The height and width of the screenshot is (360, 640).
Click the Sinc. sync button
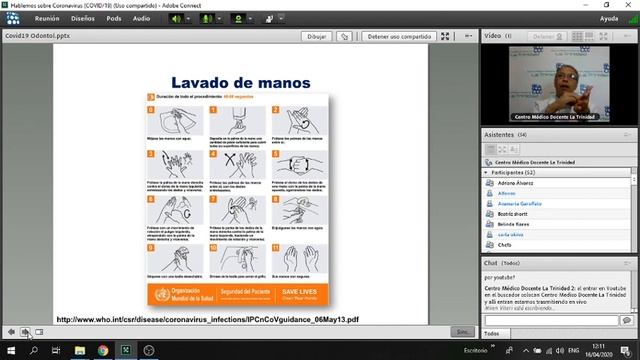click(x=462, y=332)
